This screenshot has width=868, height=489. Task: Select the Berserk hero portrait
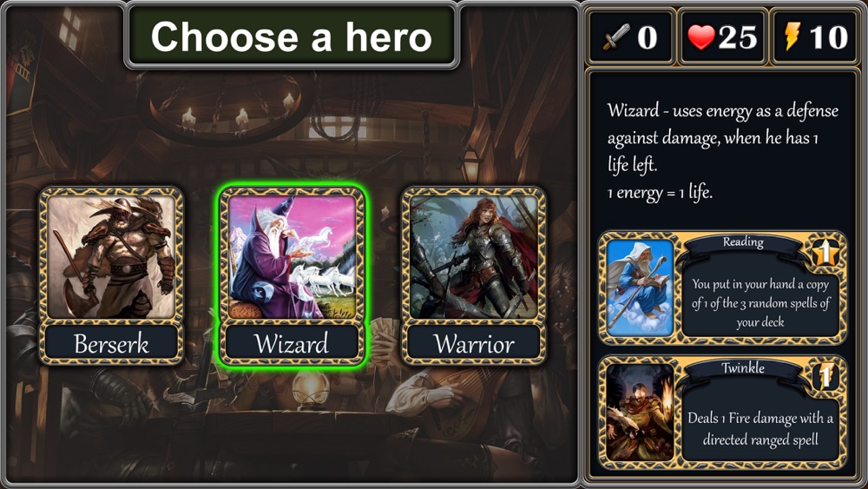[111, 257]
